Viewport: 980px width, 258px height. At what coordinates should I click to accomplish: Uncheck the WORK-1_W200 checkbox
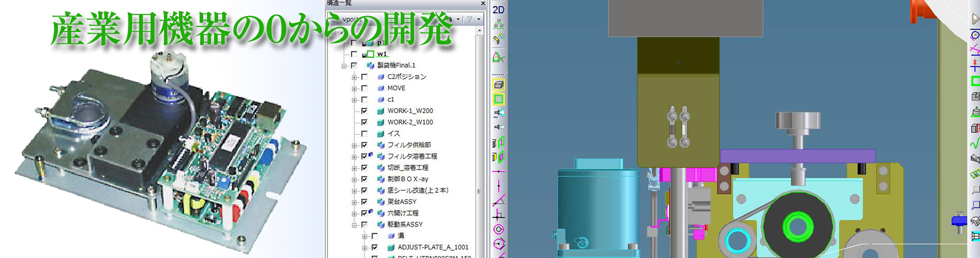364,111
